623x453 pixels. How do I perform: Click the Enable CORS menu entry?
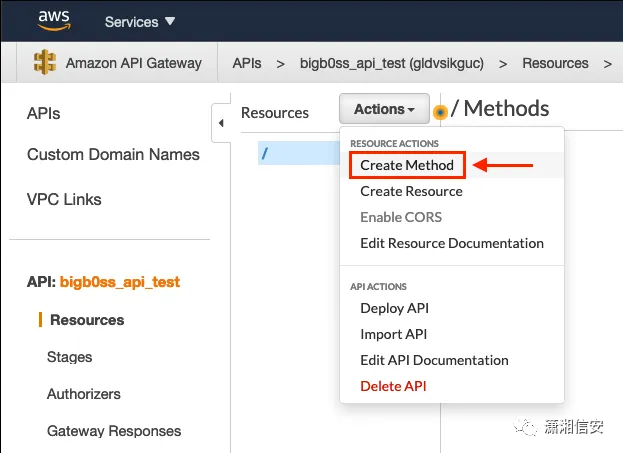(x=401, y=217)
